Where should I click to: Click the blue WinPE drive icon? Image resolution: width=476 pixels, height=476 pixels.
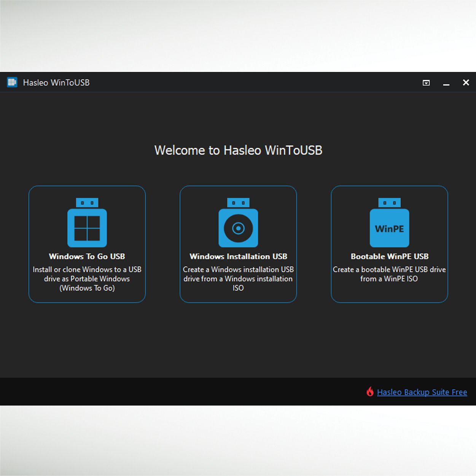[389, 228]
